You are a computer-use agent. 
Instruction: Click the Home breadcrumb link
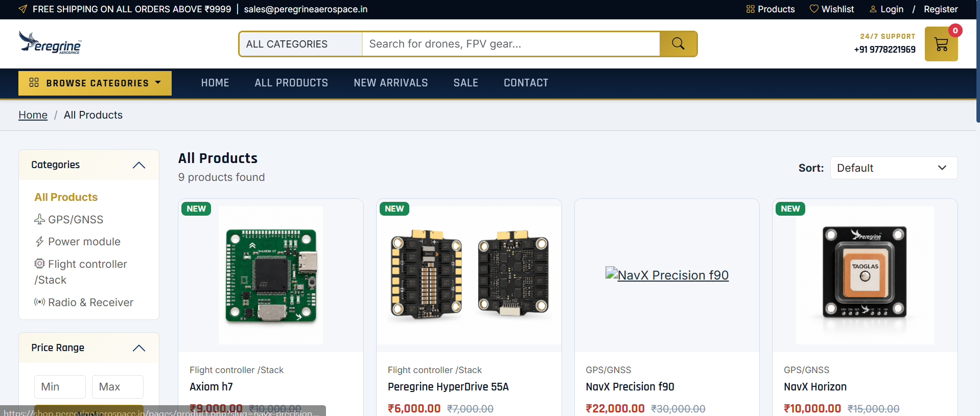pos(33,115)
